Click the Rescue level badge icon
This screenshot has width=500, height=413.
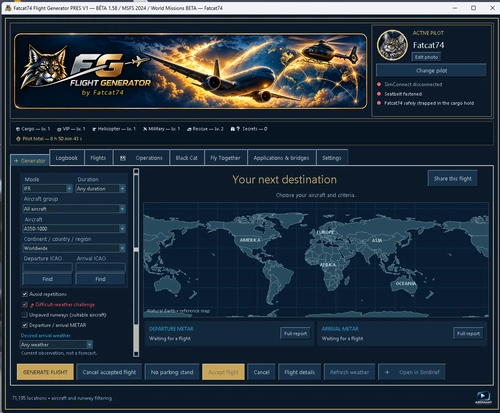(x=189, y=129)
